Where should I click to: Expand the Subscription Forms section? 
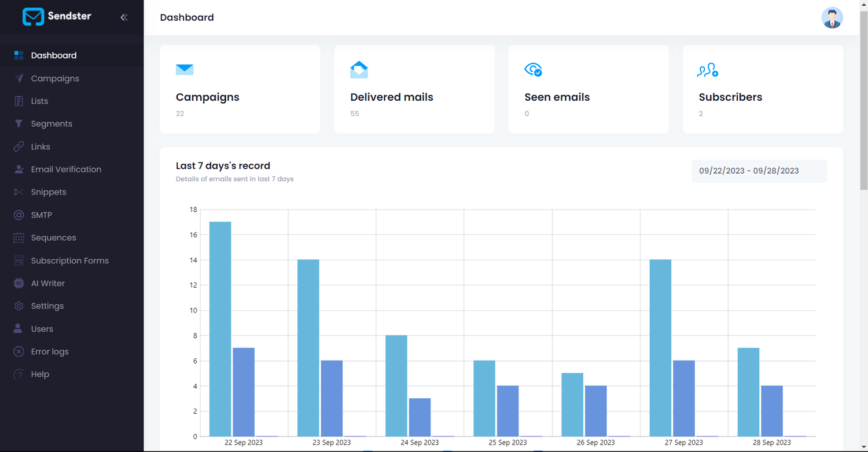19,260
